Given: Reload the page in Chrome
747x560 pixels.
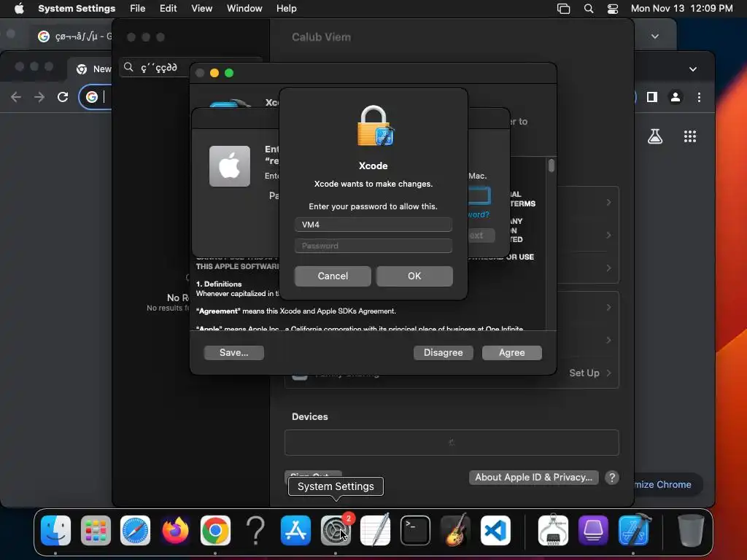Looking at the screenshot, I should click(x=63, y=97).
